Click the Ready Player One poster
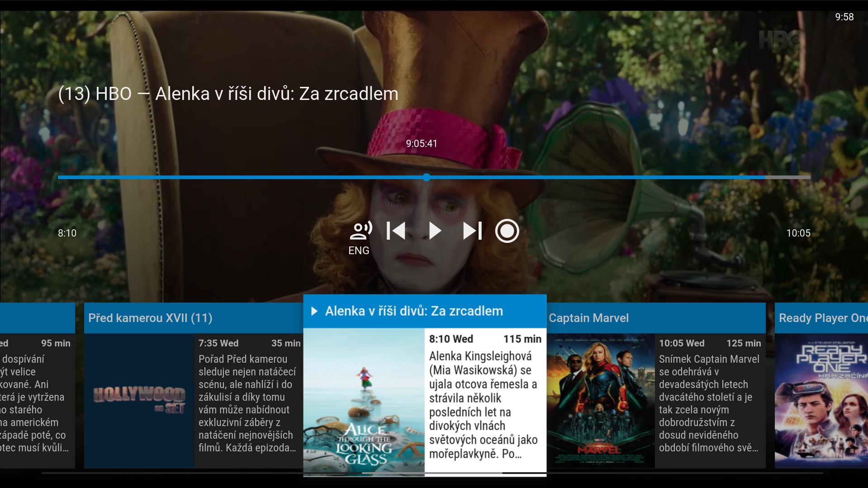Image resolution: width=868 pixels, height=488 pixels. pyautogui.click(x=821, y=400)
